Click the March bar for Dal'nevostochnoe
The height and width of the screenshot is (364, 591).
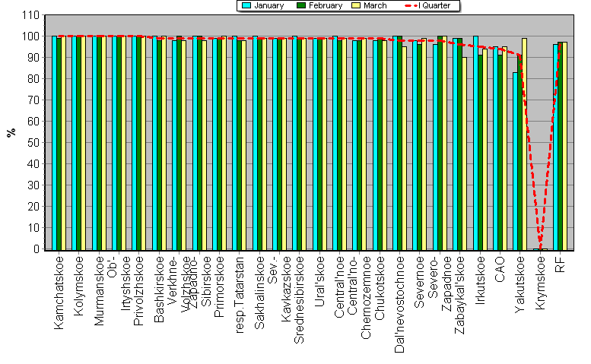pyautogui.click(x=404, y=149)
